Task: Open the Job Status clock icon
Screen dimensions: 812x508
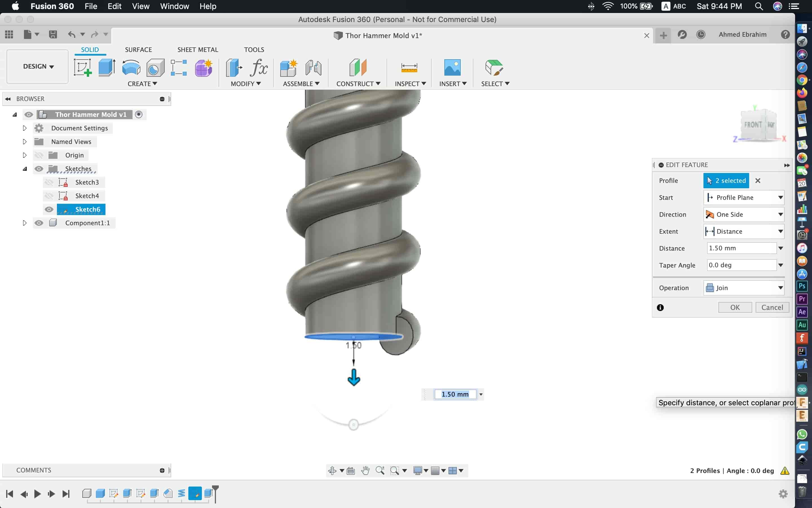Action: pyautogui.click(x=701, y=35)
